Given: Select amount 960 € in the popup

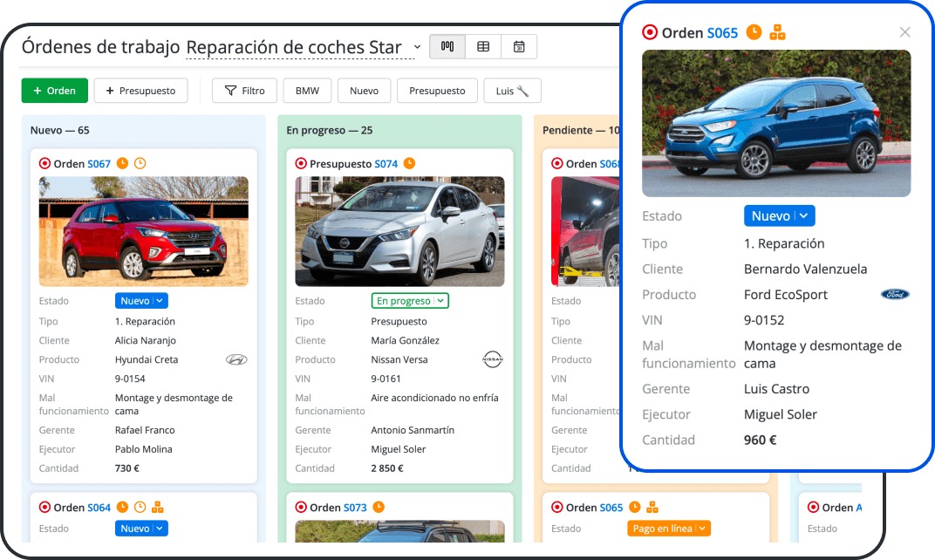Looking at the screenshot, I should pos(760,440).
